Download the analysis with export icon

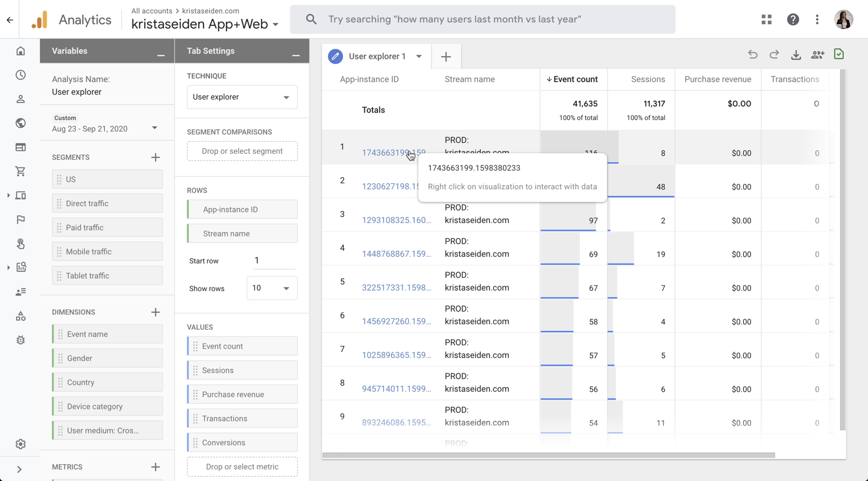[x=796, y=55]
